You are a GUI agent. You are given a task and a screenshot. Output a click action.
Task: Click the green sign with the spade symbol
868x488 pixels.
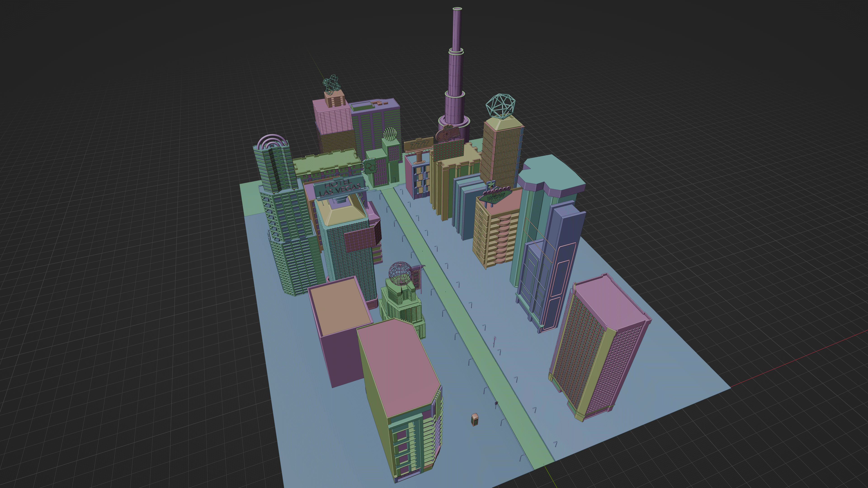tap(370, 166)
